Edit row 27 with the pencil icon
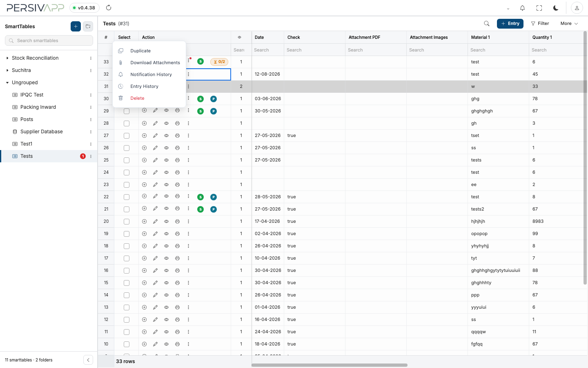 pyautogui.click(x=155, y=135)
